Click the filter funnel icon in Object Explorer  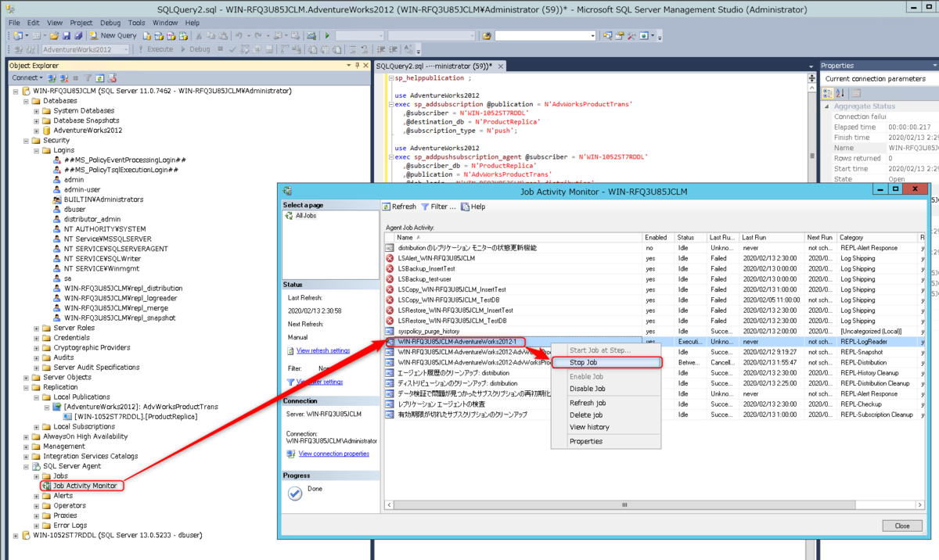point(88,78)
